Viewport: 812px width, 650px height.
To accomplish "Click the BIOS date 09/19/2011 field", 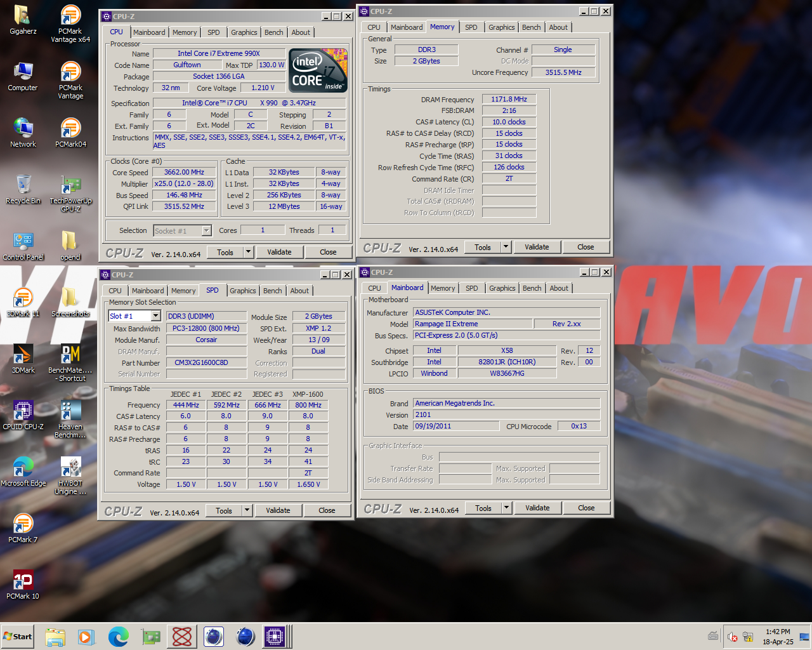I will coord(457,426).
